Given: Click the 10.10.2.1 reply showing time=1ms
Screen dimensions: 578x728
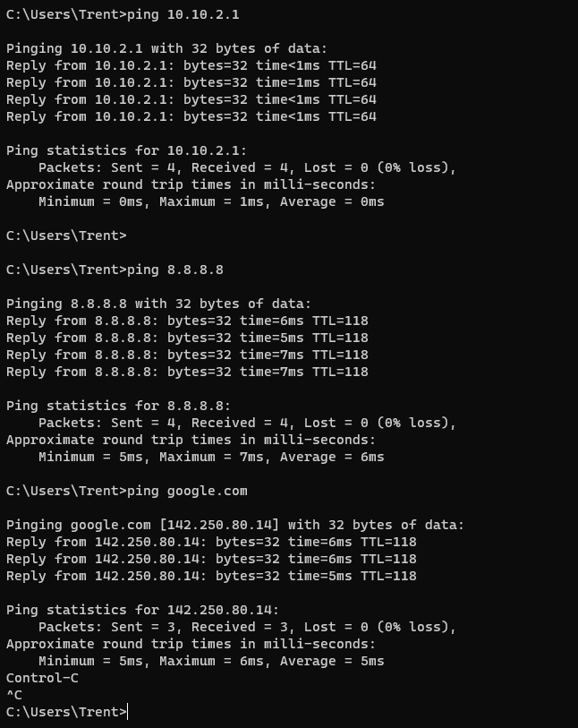Looking at the screenshot, I should 191,82.
